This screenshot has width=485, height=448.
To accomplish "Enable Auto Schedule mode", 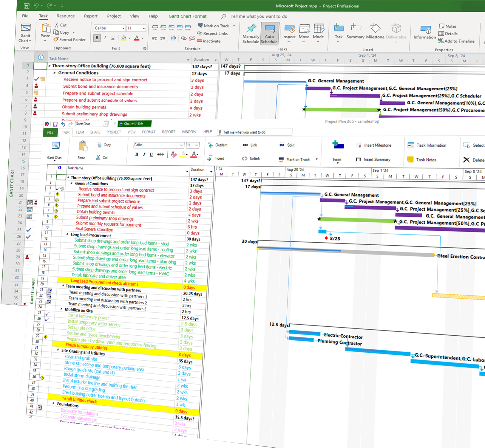I will pyautogui.click(x=269, y=33).
